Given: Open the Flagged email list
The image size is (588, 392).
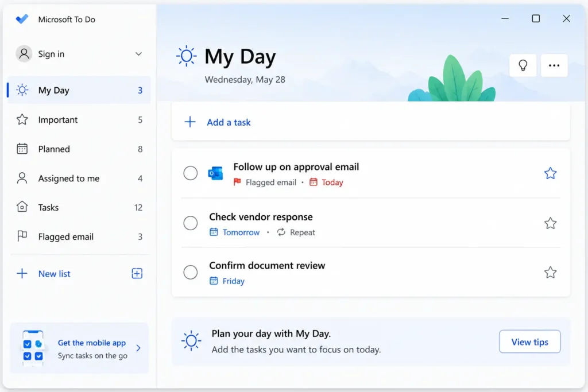Looking at the screenshot, I should click(79, 236).
